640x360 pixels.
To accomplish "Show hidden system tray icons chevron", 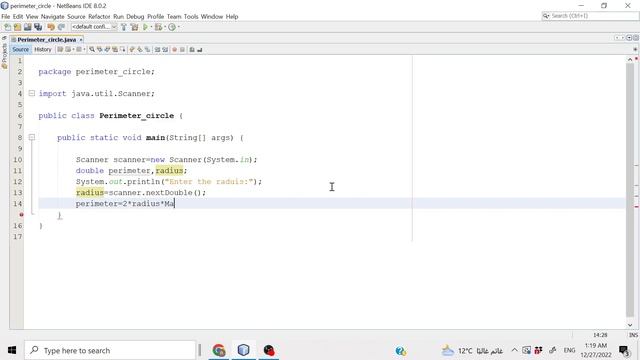I will tap(514, 350).
